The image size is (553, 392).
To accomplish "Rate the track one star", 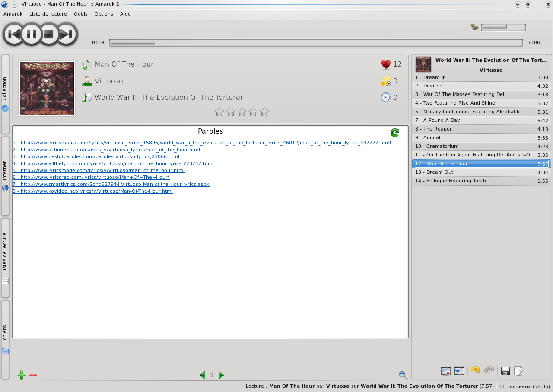I will click(x=219, y=112).
